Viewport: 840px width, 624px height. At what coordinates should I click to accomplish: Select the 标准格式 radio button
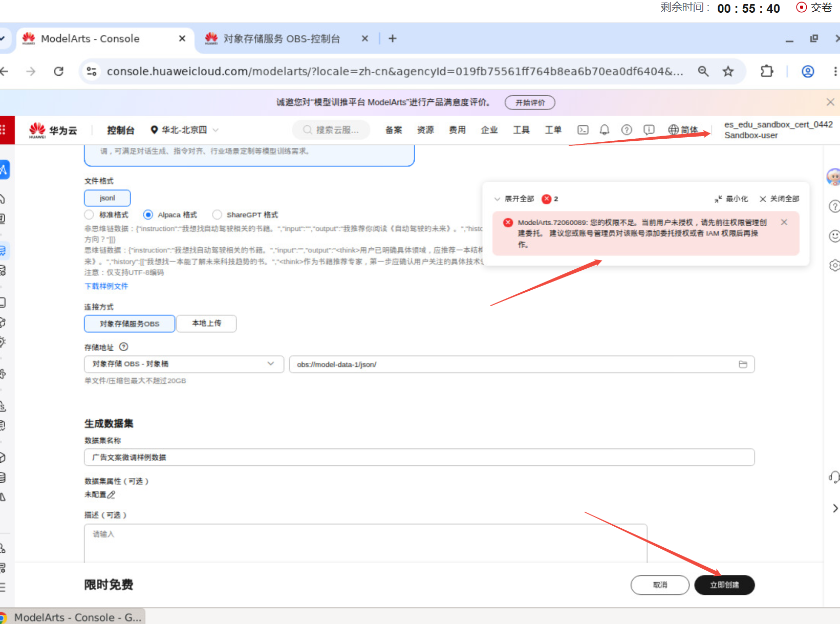(89, 214)
